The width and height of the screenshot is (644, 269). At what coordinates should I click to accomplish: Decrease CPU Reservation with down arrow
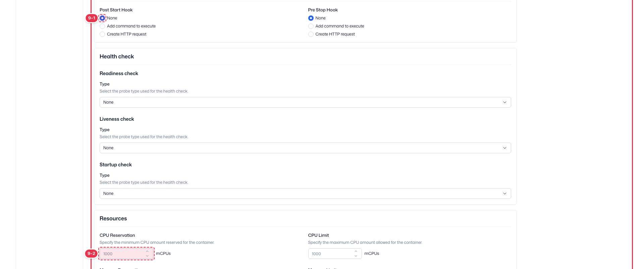point(147,256)
